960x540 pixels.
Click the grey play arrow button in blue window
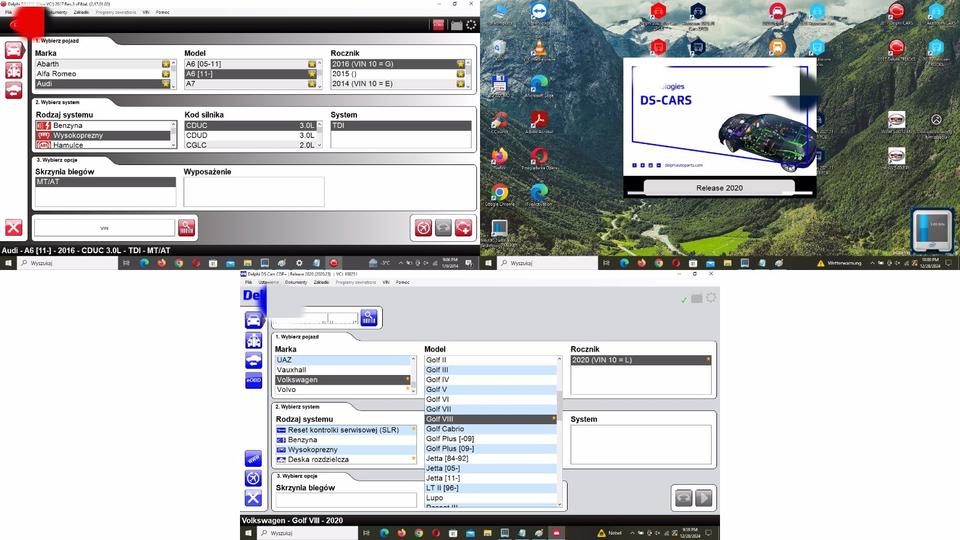point(704,498)
